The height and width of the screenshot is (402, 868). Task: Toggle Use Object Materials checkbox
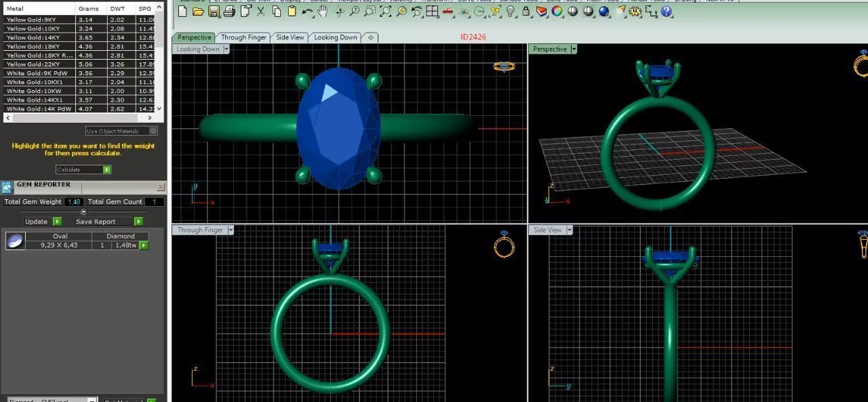click(x=153, y=131)
